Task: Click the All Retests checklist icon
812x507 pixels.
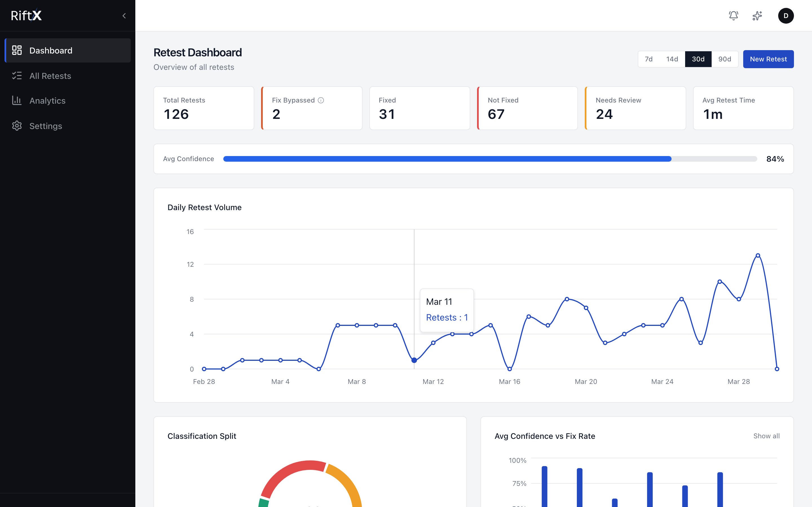Action: click(17, 76)
